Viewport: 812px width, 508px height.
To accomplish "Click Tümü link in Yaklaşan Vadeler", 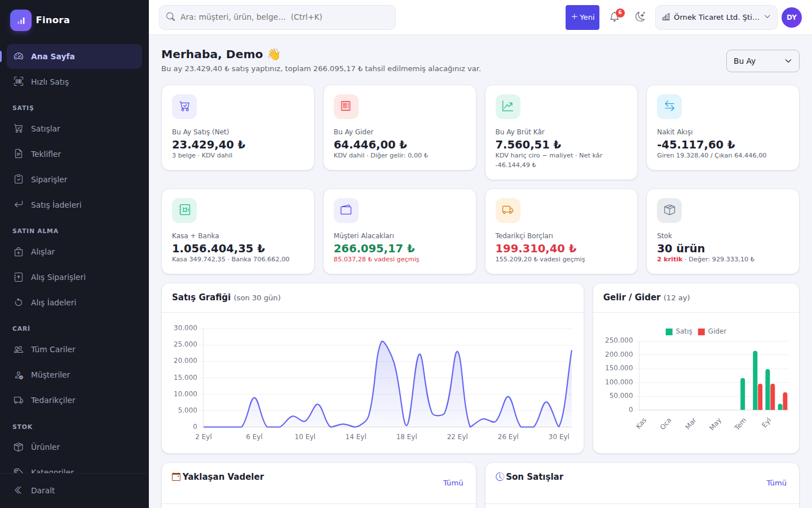I will point(453,483).
